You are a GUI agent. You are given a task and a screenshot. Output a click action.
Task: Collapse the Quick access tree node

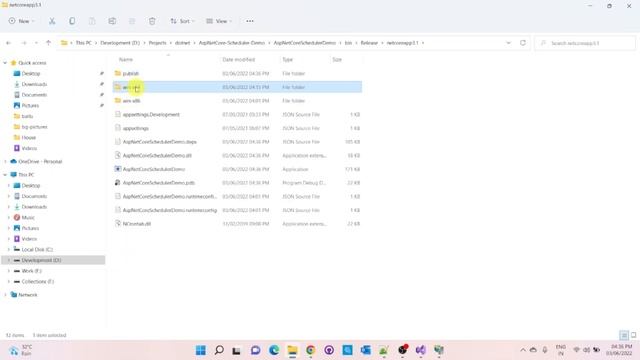5,63
